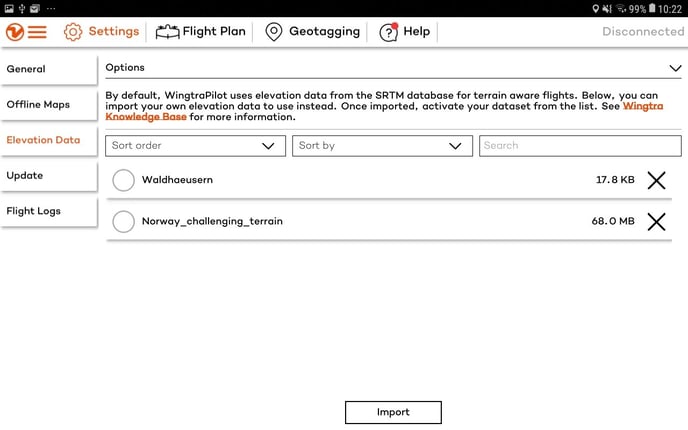Open the Wingtra logo hamburger menu
688x430 pixels.
[x=26, y=32]
